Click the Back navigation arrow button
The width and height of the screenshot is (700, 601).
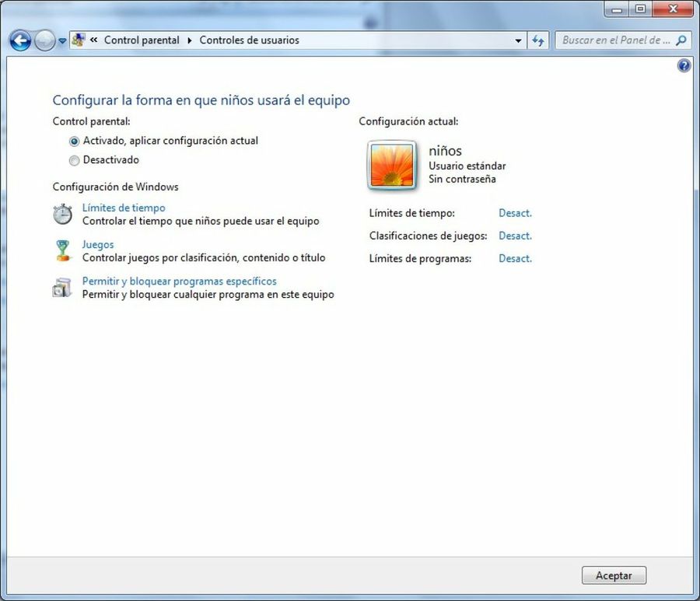[20, 40]
